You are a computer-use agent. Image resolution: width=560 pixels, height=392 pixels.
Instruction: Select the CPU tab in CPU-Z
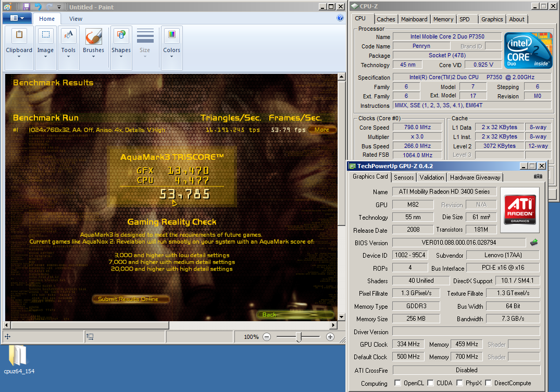tap(360, 19)
